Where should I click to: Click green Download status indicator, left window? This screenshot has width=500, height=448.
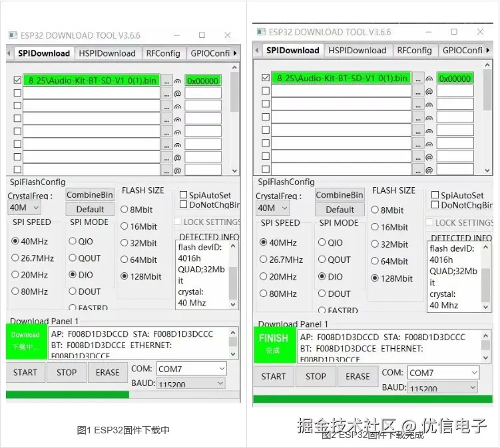(x=27, y=341)
